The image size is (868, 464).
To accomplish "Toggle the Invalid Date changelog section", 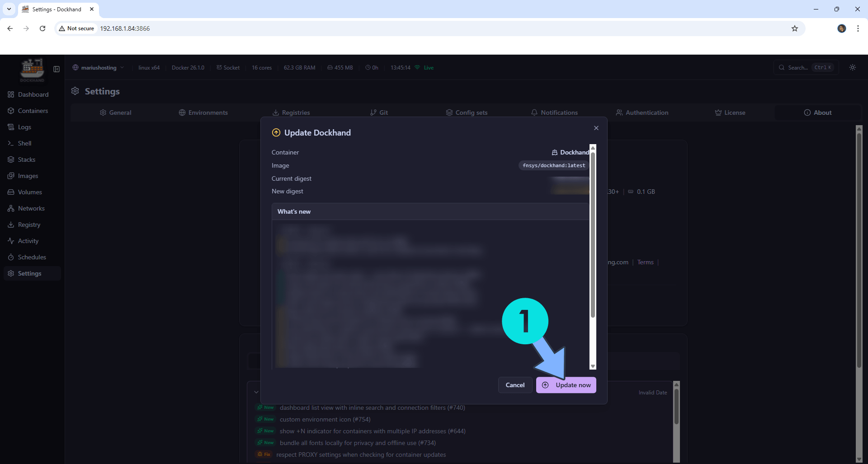I will click(653, 392).
